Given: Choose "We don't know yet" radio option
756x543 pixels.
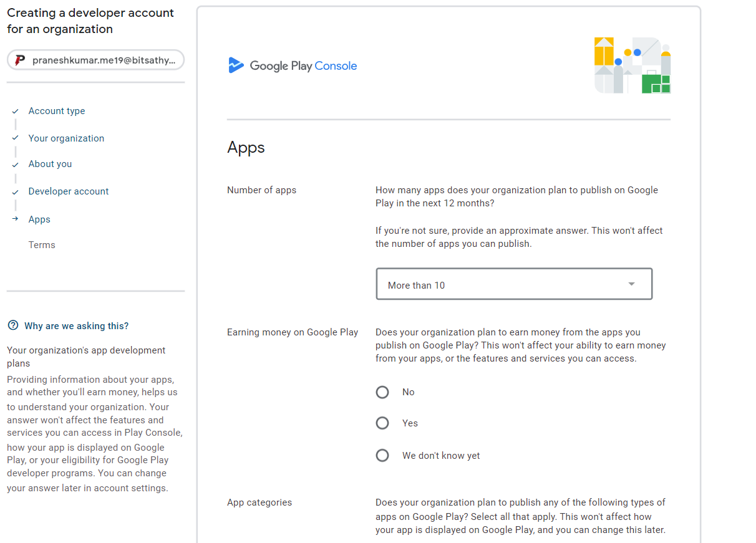Looking at the screenshot, I should 382,456.
